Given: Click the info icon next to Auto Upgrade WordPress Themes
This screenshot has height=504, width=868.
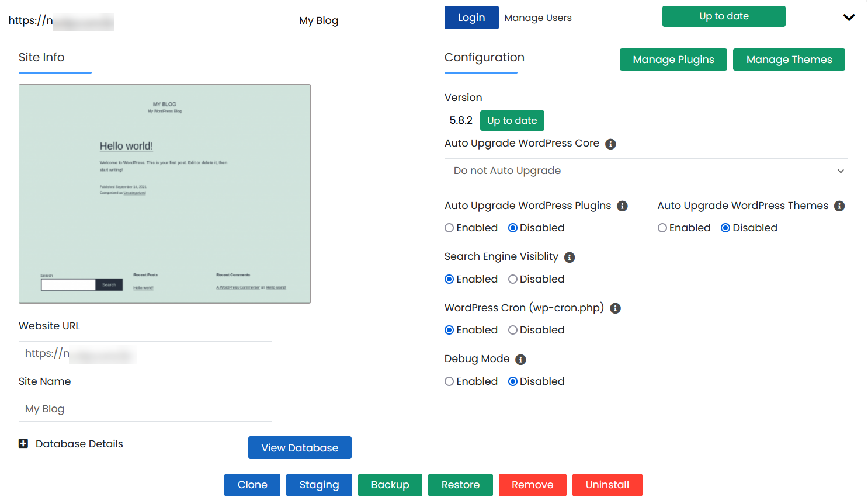Looking at the screenshot, I should pyautogui.click(x=839, y=206).
